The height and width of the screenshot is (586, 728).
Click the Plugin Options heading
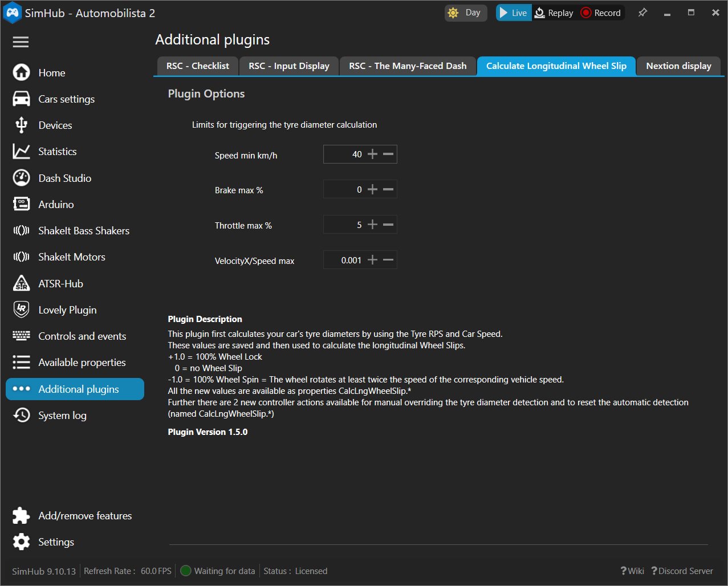[206, 93]
